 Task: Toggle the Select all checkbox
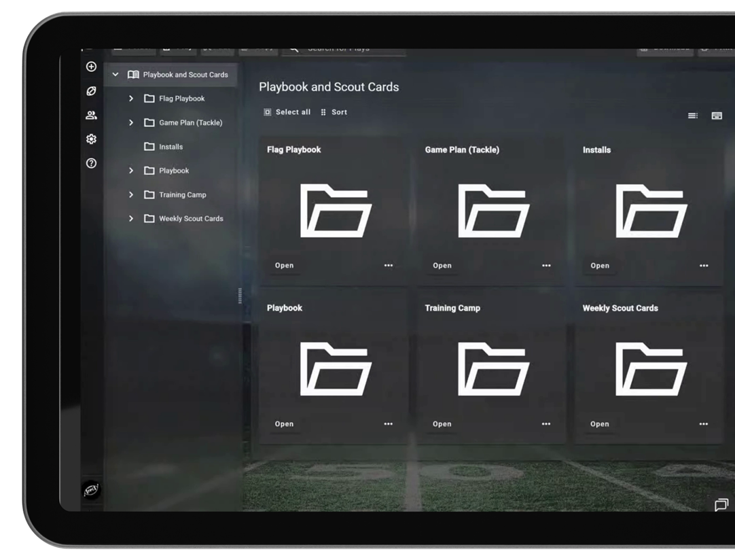267,112
